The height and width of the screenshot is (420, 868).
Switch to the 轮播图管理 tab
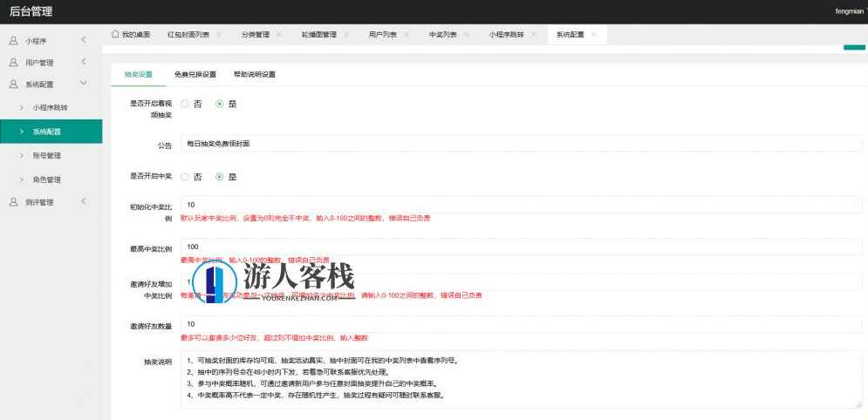(319, 34)
